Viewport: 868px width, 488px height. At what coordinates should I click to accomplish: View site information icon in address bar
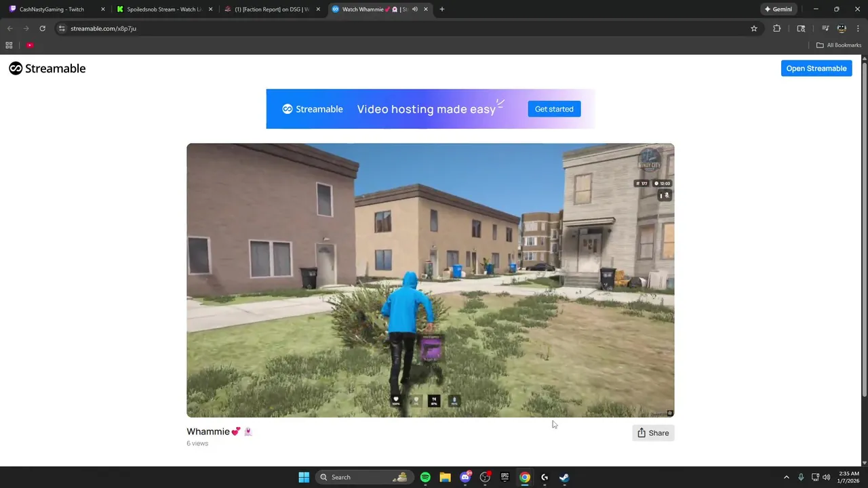pyautogui.click(x=62, y=28)
